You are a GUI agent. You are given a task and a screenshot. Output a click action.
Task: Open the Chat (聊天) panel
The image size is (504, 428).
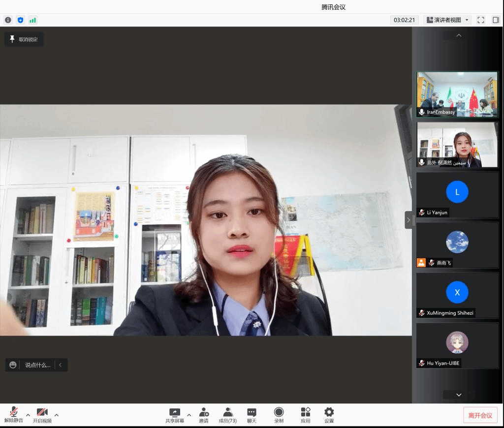tap(252, 415)
